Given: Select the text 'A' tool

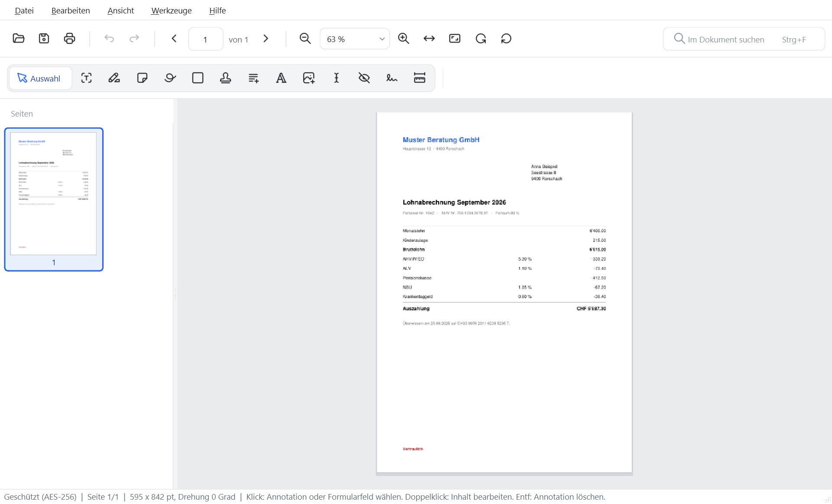Looking at the screenshot, I should point(281,78).
